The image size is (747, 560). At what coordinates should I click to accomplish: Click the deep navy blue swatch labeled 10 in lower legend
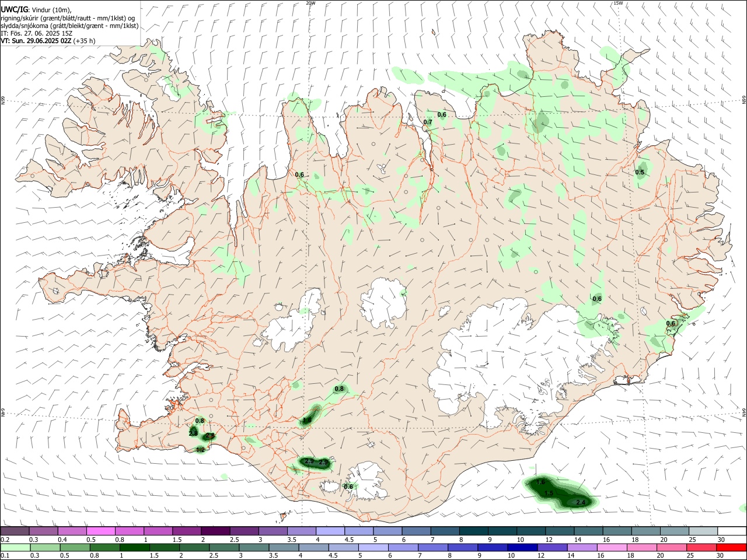point(521,547)
